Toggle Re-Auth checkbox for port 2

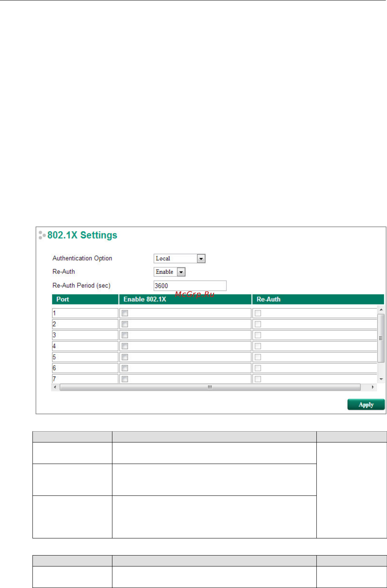(258, 324)
